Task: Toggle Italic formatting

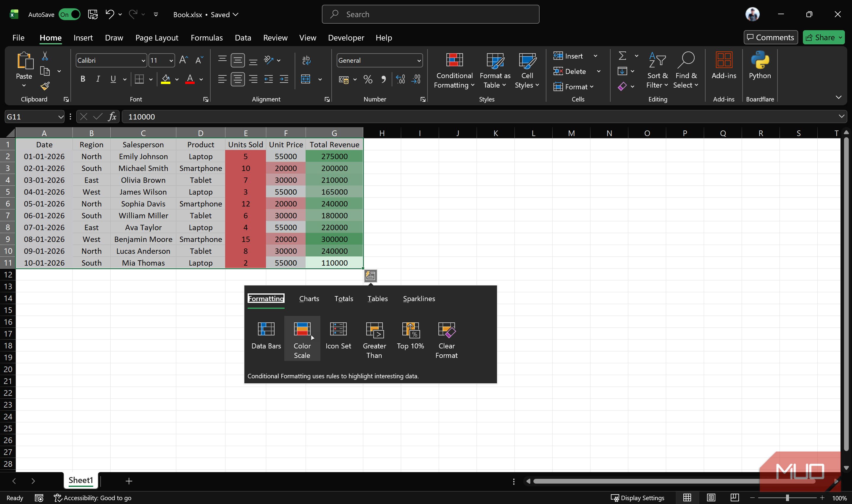Action: [x=98, y=79]
